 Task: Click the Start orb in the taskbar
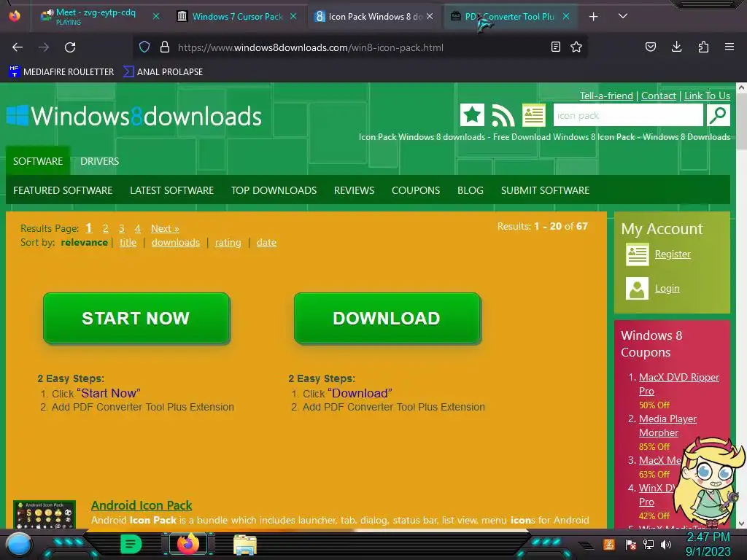18,545
